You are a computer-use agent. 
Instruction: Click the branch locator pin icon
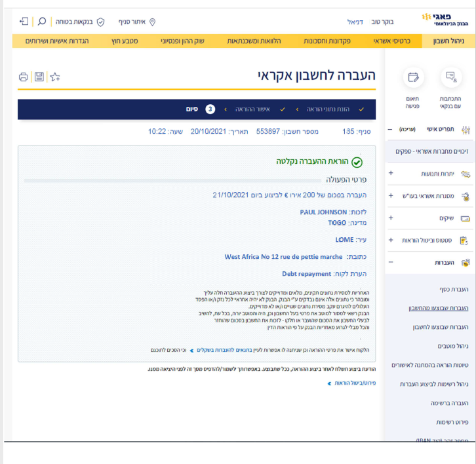point(152,22)
